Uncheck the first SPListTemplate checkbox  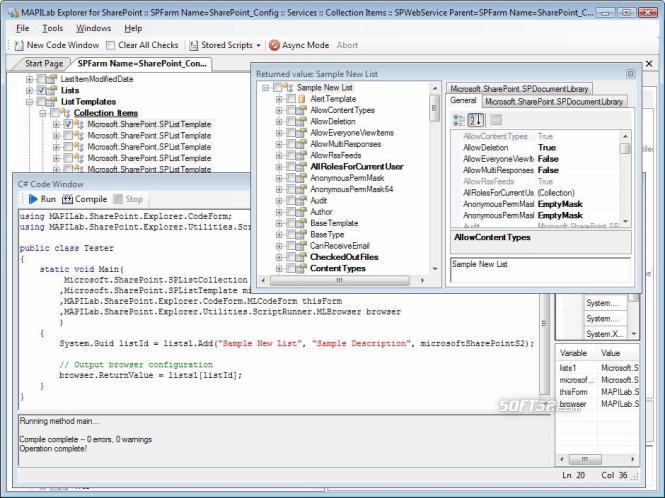pyautogui.click(x=68, y=124)
